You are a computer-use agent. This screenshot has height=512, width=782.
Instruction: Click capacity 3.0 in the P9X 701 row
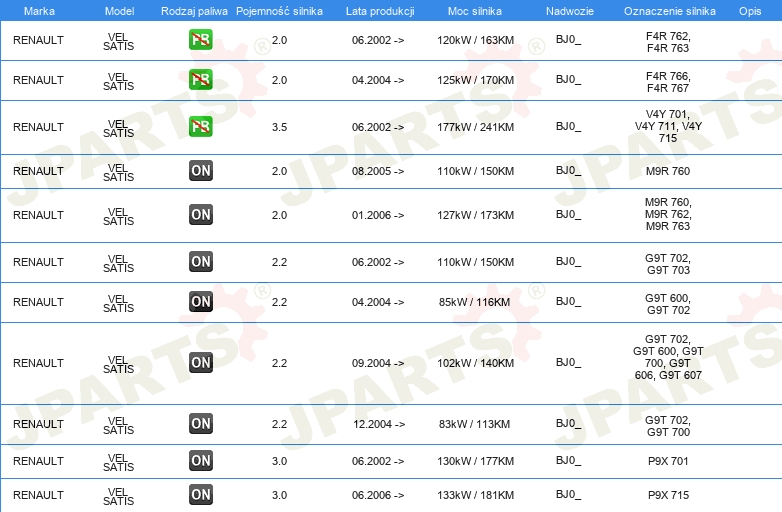(x=279, y=461)
